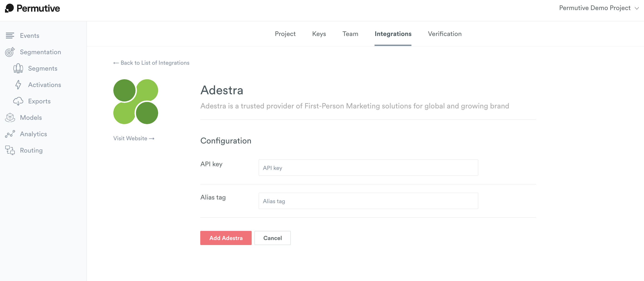Viewport: 644px width, 281px height.
Task: Click the Routing icon in sidebar
Action: 10,150
